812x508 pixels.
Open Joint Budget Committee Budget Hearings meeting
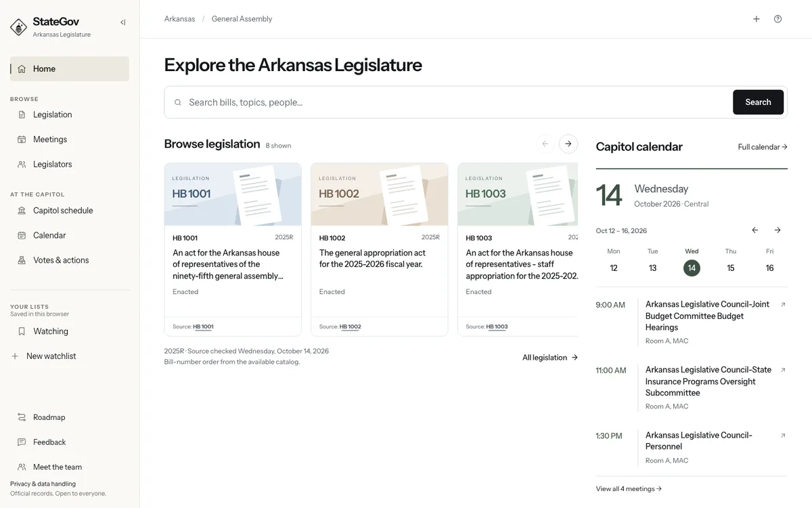[x=707, y=316]
